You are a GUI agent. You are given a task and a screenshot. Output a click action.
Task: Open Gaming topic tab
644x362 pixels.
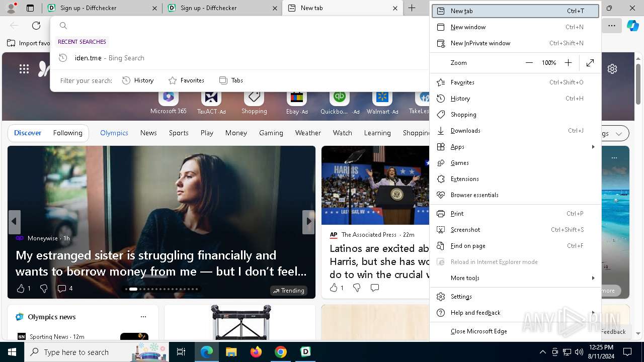(x=271, y=133)
